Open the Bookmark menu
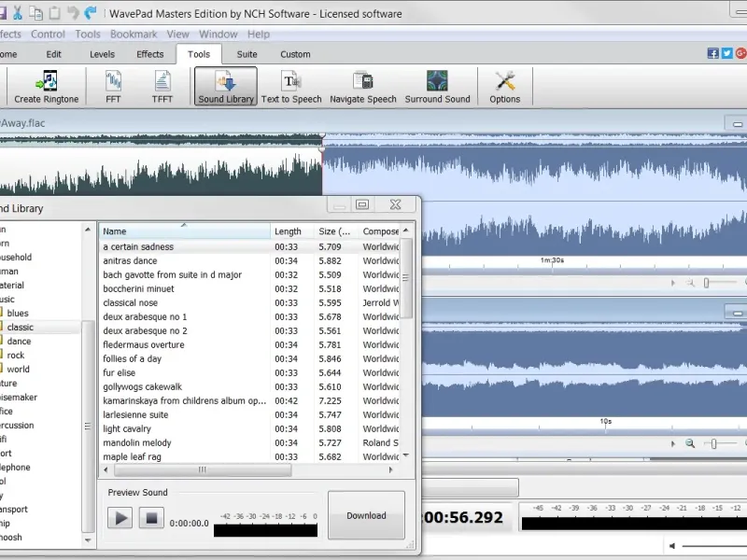747x560 pixels. pyautogui.click(x=133, y=35)
